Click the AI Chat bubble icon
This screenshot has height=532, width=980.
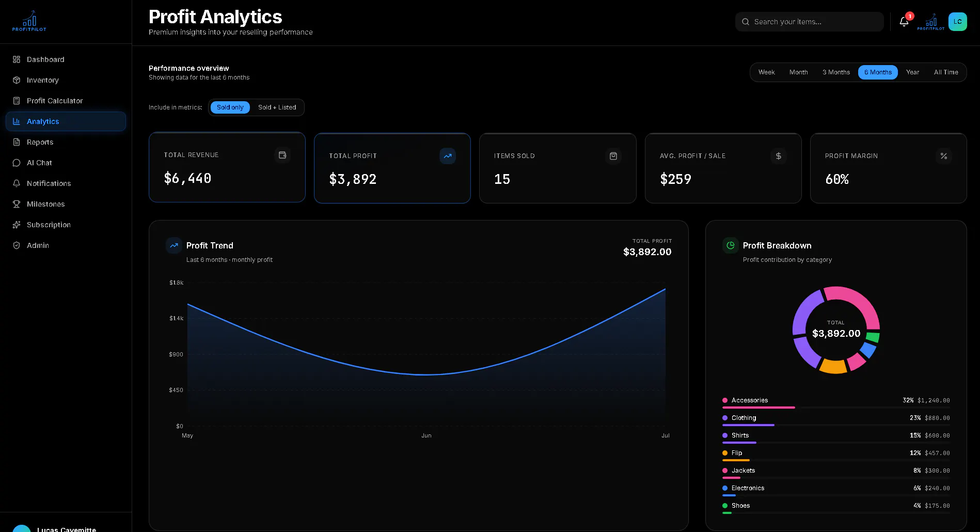[17, 163]
